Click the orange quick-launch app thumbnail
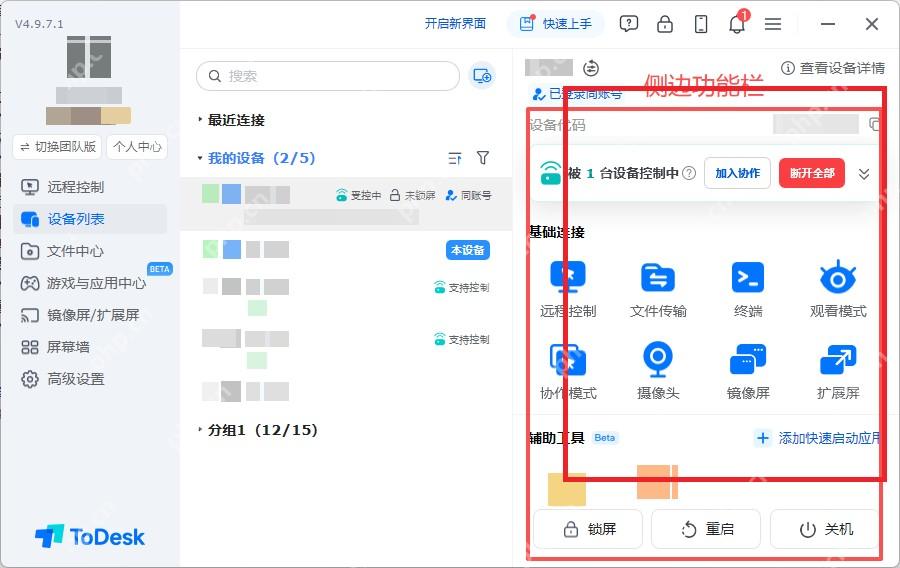Image resolution: width=900 pixels, height=568 pixels. [x=657, y=482]
